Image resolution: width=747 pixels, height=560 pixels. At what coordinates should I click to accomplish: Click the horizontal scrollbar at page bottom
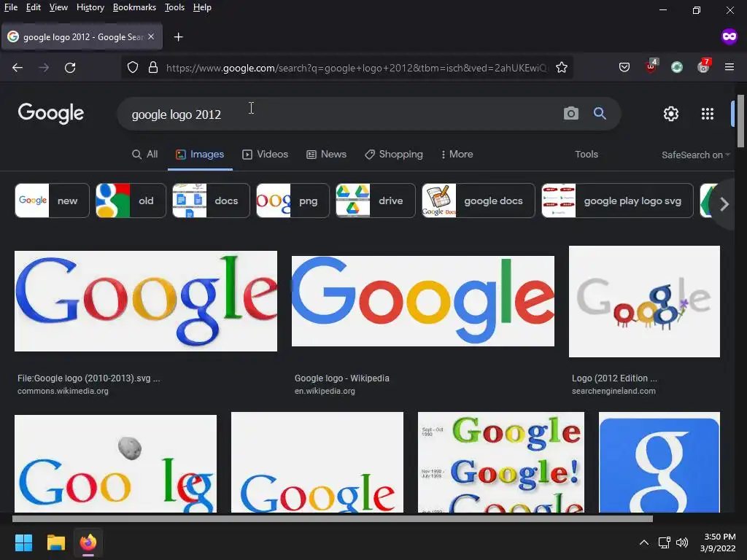pos(333,518)
